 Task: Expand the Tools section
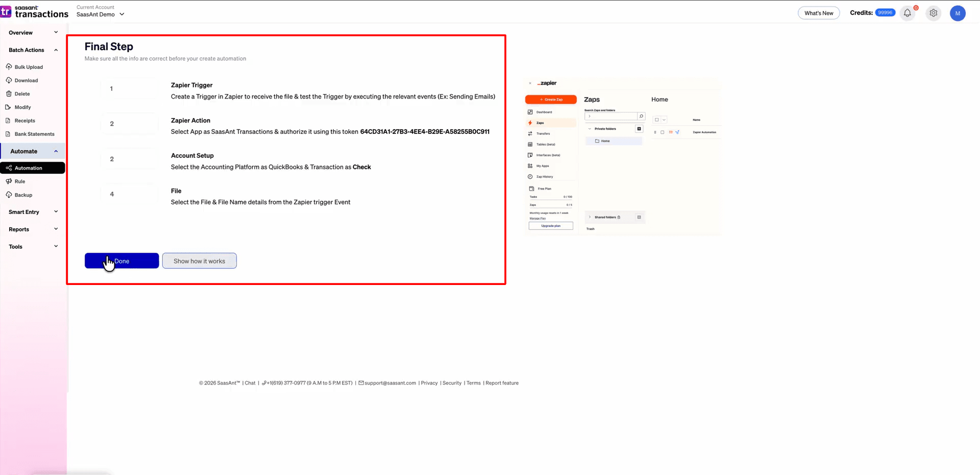pos(33,247)
